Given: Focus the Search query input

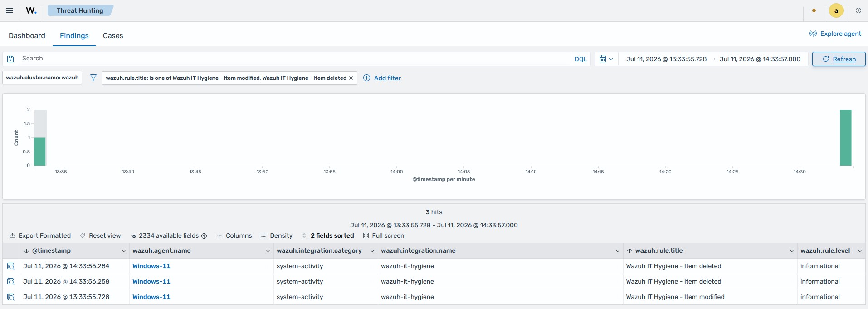Looking at the screenshot, I should point(294,59).
